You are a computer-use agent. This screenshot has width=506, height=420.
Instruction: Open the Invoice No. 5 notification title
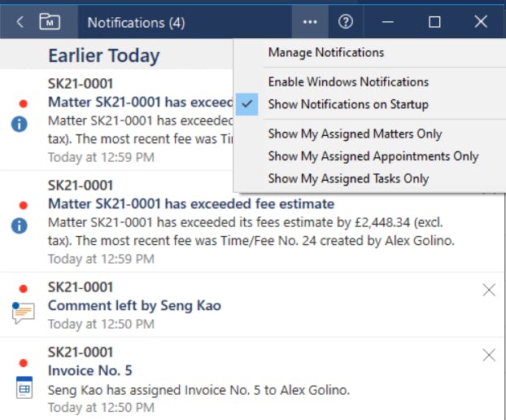click(90, 371)
